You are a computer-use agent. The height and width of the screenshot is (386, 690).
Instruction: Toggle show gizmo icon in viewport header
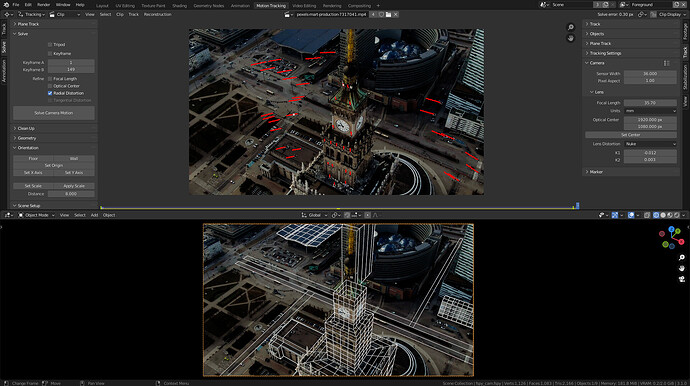pos(615,215)
